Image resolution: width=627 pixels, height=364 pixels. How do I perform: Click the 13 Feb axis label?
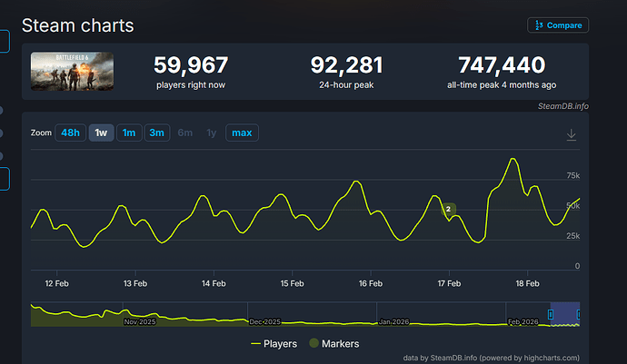135,284
